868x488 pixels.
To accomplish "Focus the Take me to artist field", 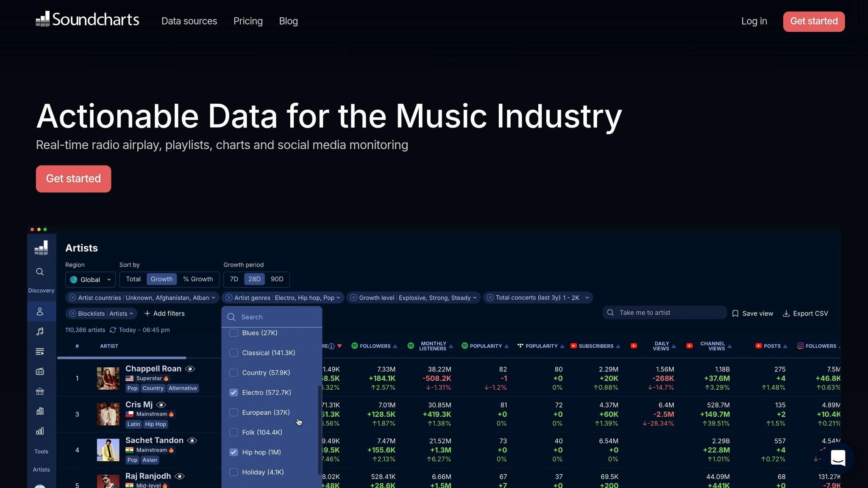I will point(665,313).
